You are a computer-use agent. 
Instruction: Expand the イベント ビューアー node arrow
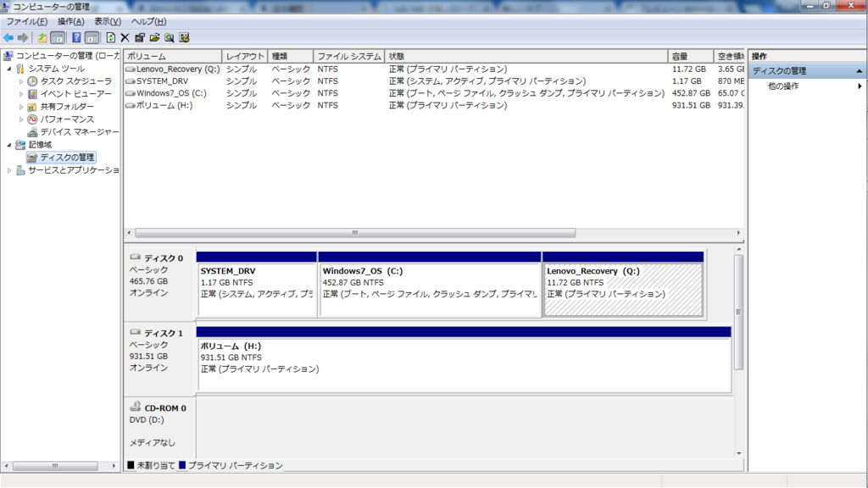21,94
